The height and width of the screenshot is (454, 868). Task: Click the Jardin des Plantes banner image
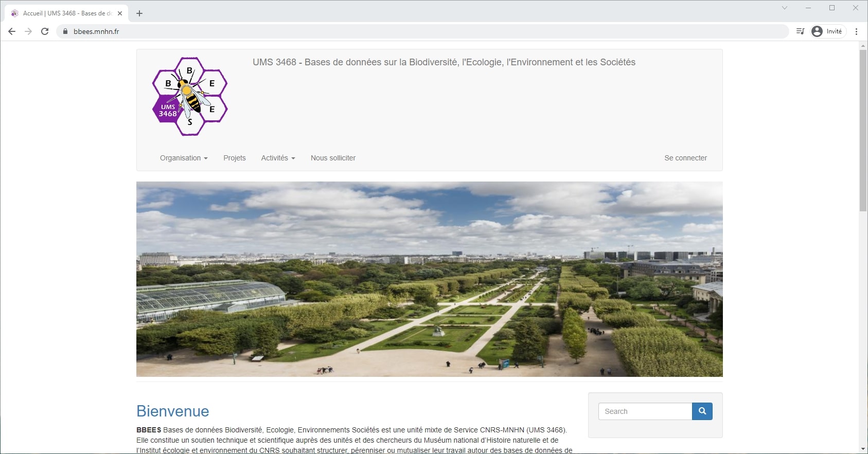pyautogui.click(x=429, y=279)
